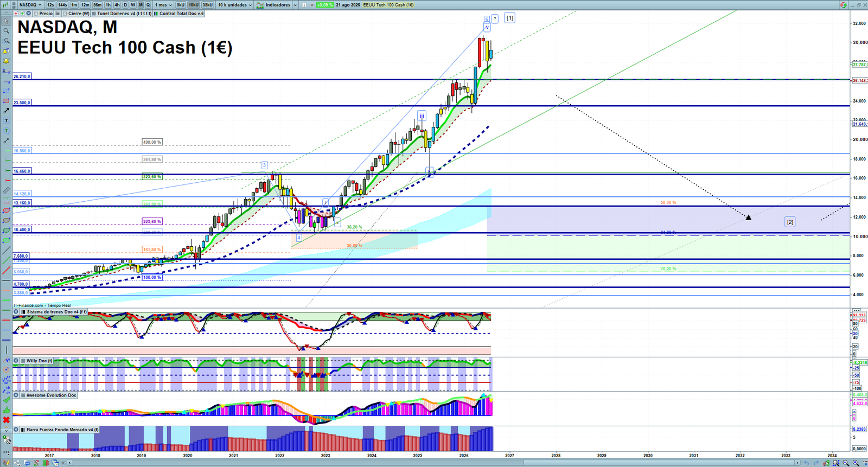The height and width of the screenshot is (467, 868).
Task: Click the 35kU units button
Action: tap(207, 5)
